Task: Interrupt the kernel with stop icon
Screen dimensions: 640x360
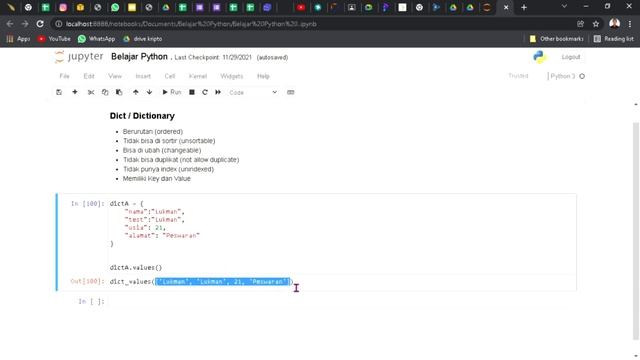Action: pyautogui.click(x=192, y=92)
